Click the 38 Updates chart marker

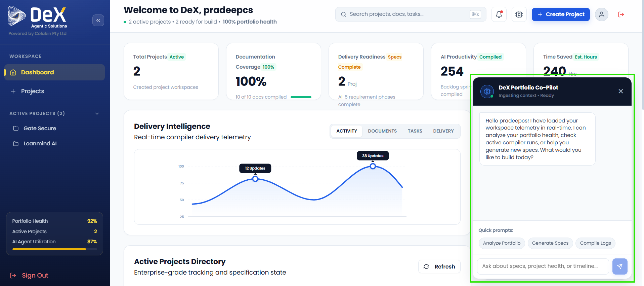pos(373,166)
